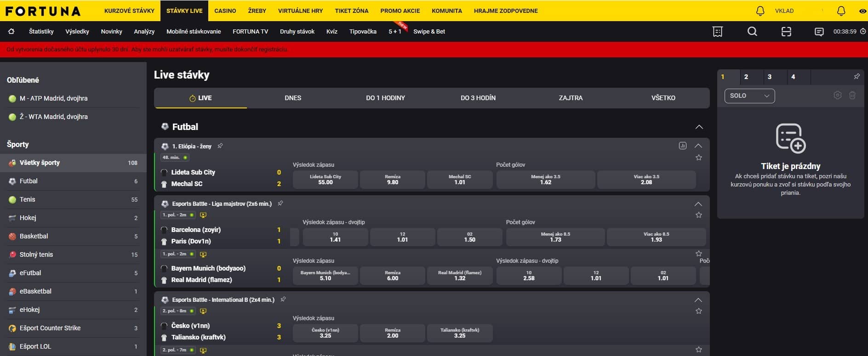Switch to the DNES tab
Image resolution: width=868 pixels, height=356 pixels.
(x=293, y=98)
